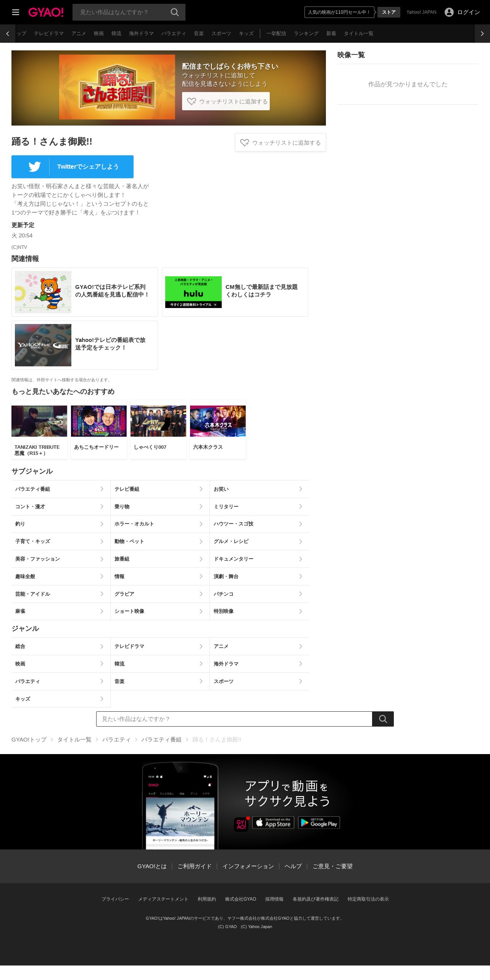The height and width of the screenshot is (980, 490).
Task: Open ドキュメンタリー subgenre row
Action: pos(260,559)
